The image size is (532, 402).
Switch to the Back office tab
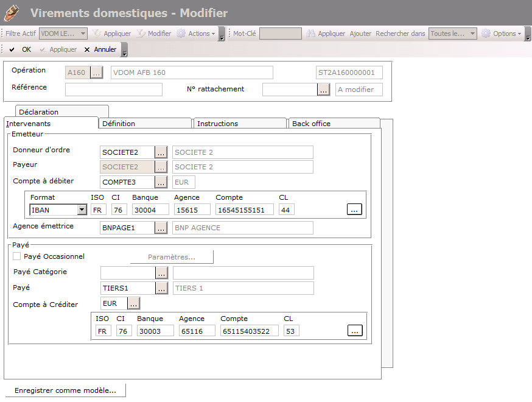click(x=334, y=124)
